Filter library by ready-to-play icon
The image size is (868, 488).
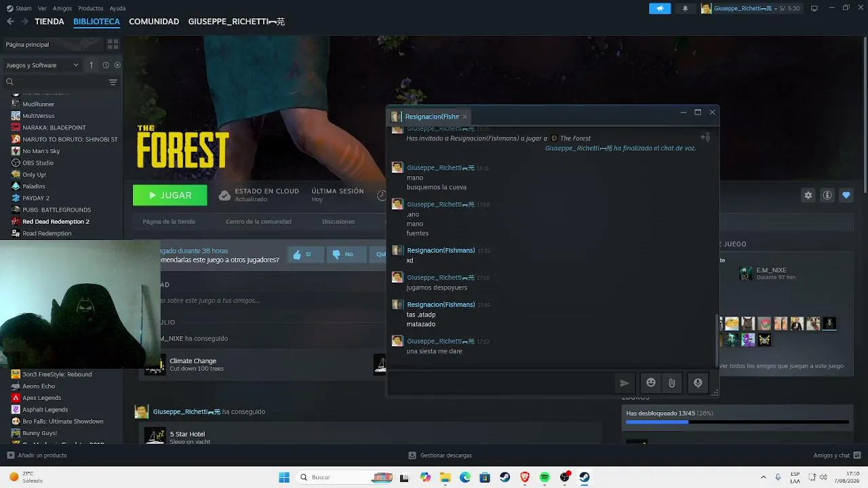coord(117,65)
